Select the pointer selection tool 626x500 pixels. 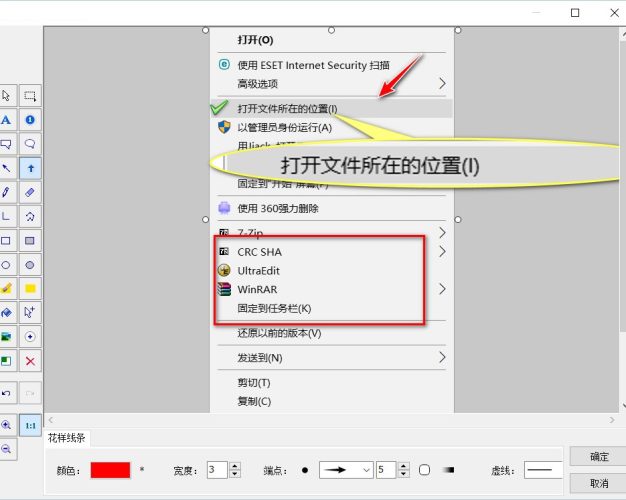pos(7,96)
